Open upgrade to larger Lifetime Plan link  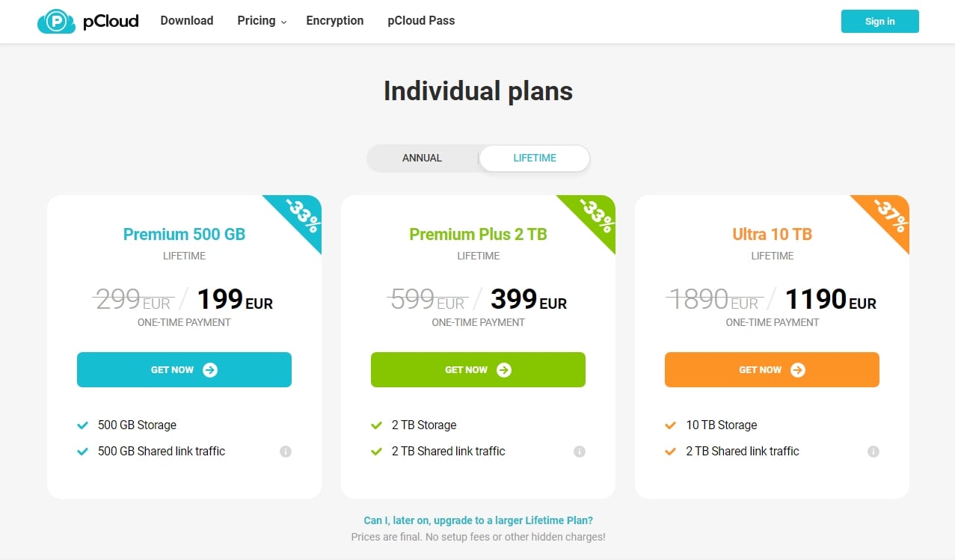478,520
